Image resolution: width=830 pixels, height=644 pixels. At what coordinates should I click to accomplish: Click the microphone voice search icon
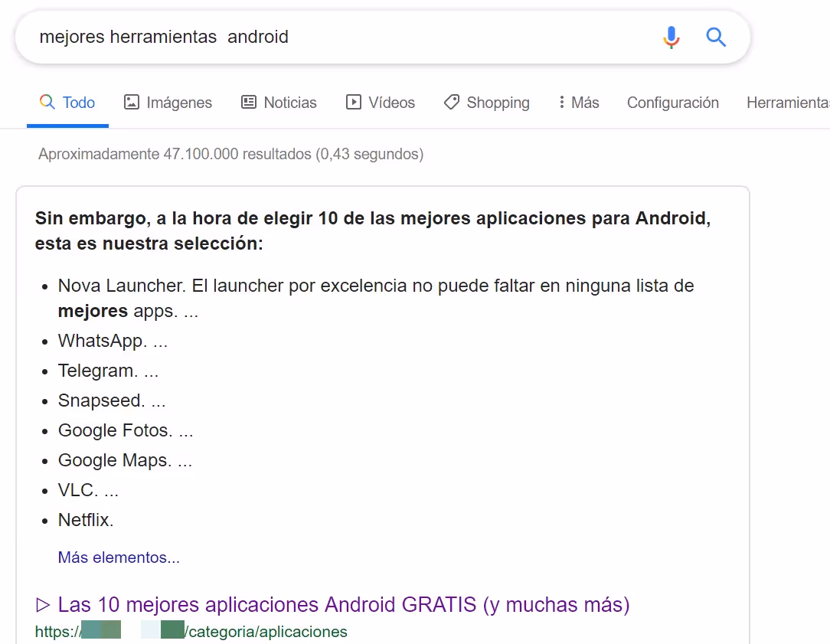click(672, 37)
